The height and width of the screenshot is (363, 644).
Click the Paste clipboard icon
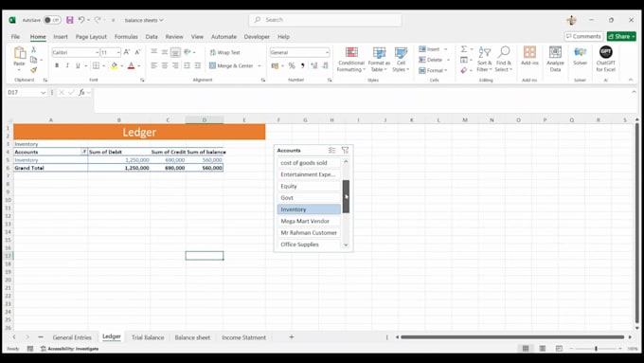(x=19, y=53)
